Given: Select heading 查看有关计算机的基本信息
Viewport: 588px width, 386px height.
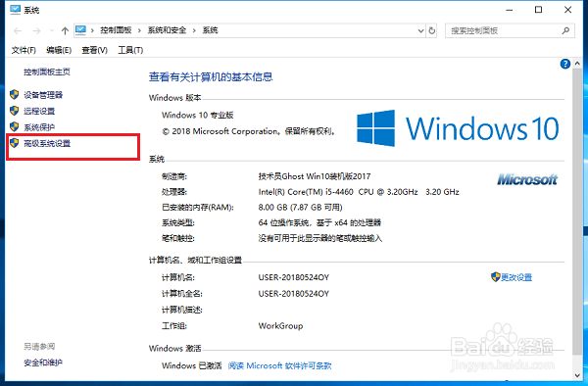Looking at the screenshot, I should click(x=211, y=76).
